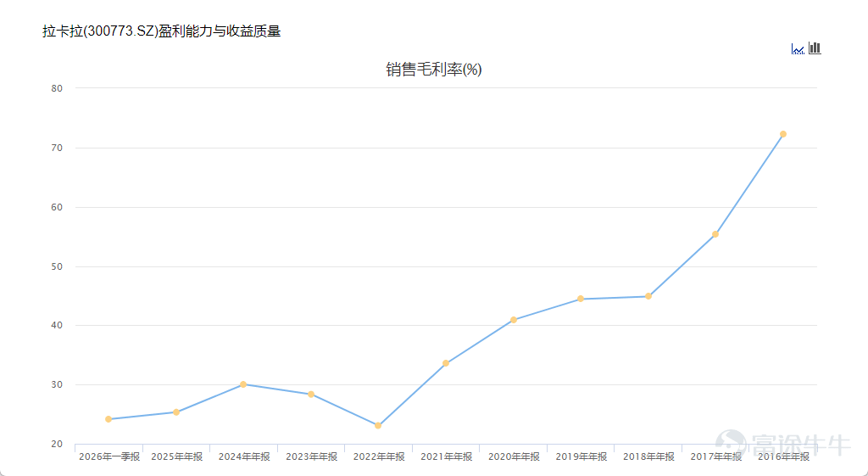Click the x-axis label 2025年年报
The image size is (868, 476).
176,456
